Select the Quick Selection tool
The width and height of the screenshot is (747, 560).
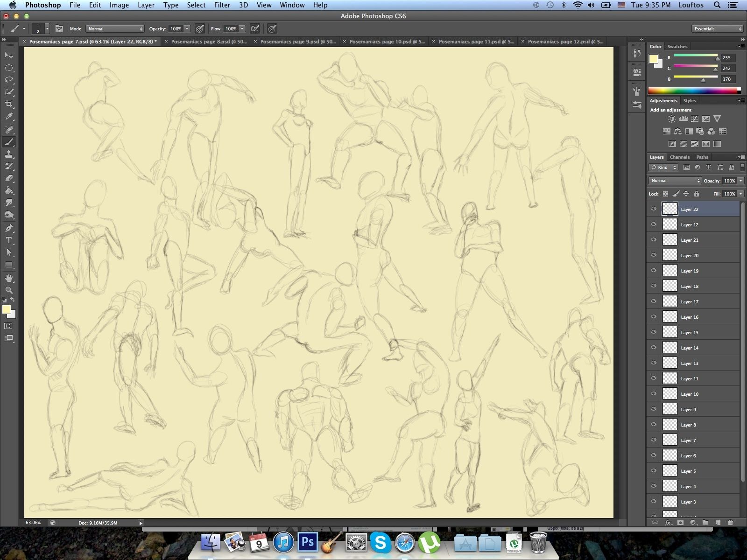(9, 92)
